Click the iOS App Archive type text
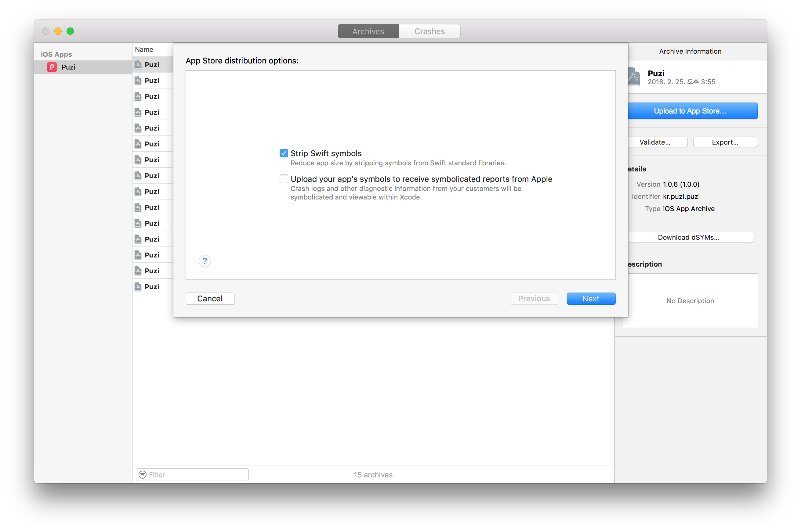 point(688,209)
